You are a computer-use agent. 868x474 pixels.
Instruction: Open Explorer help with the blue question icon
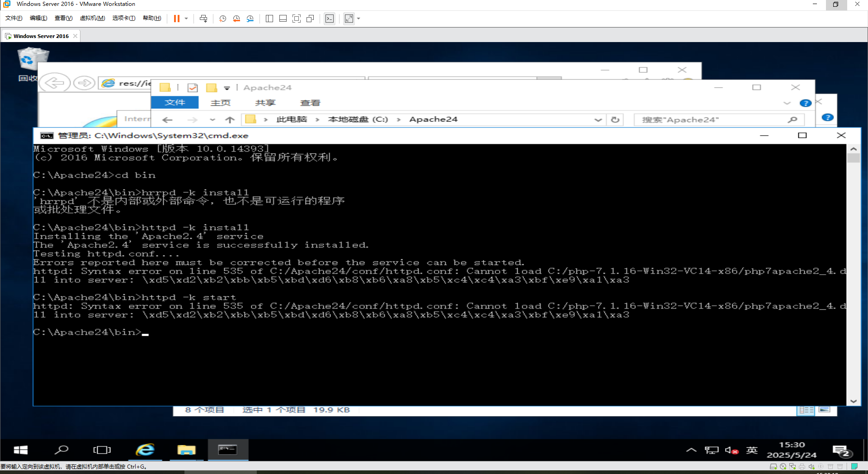tap(806, 103)
